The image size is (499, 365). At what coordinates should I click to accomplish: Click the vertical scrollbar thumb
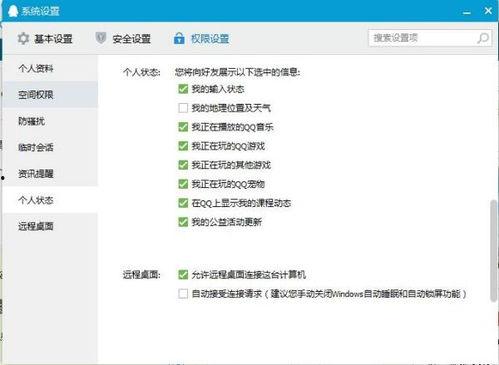493,251
